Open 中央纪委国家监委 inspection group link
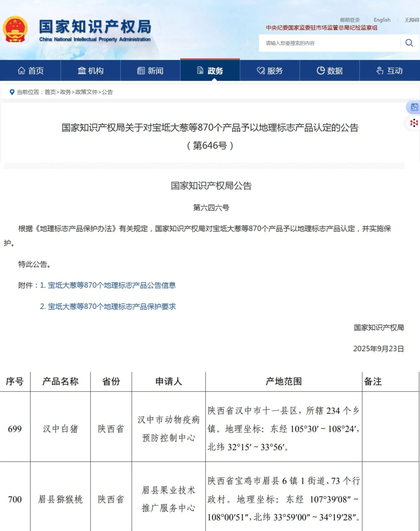This screenshot has height=531, width=420. pos(321,28)
